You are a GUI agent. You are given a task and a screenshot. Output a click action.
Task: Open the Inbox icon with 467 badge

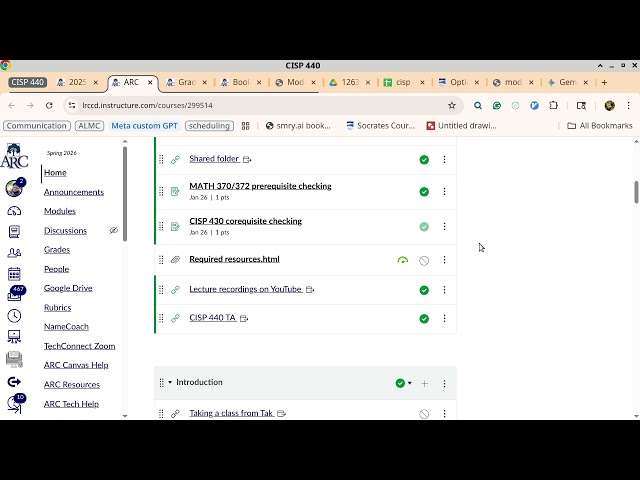click(15, 294)
